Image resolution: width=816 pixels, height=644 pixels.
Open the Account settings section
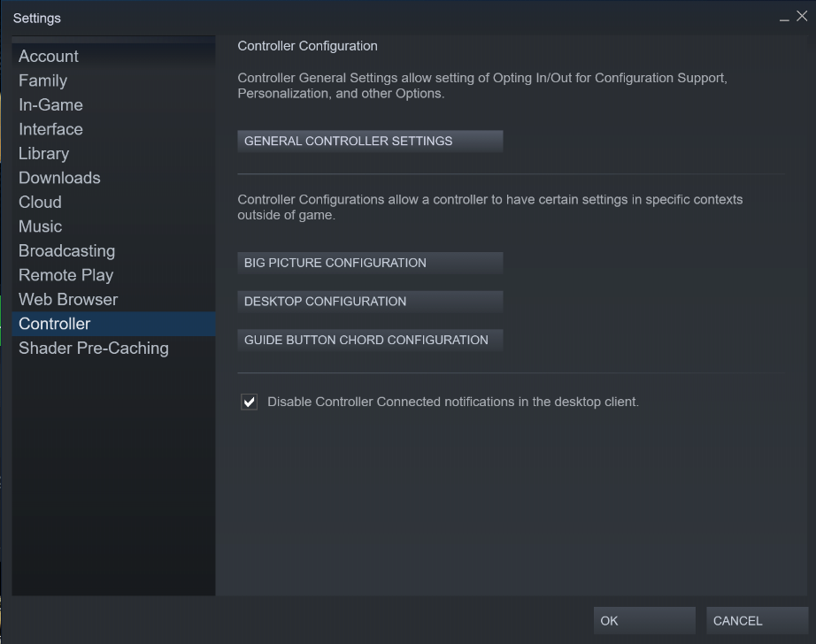pos(49,57)
